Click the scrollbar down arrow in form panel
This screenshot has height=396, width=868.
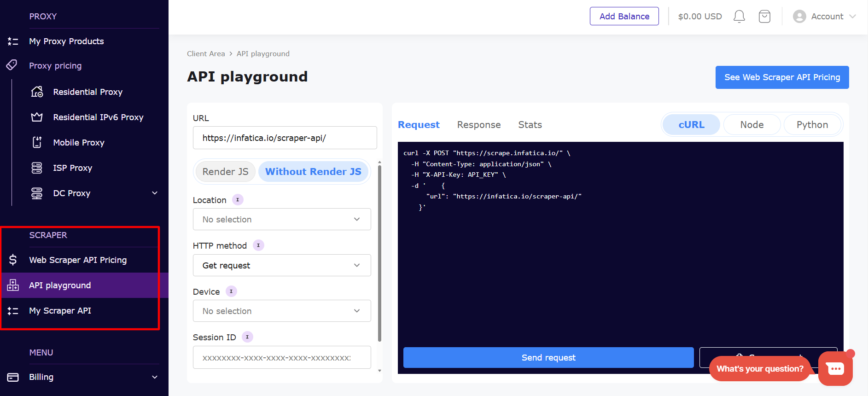point(379,371)
